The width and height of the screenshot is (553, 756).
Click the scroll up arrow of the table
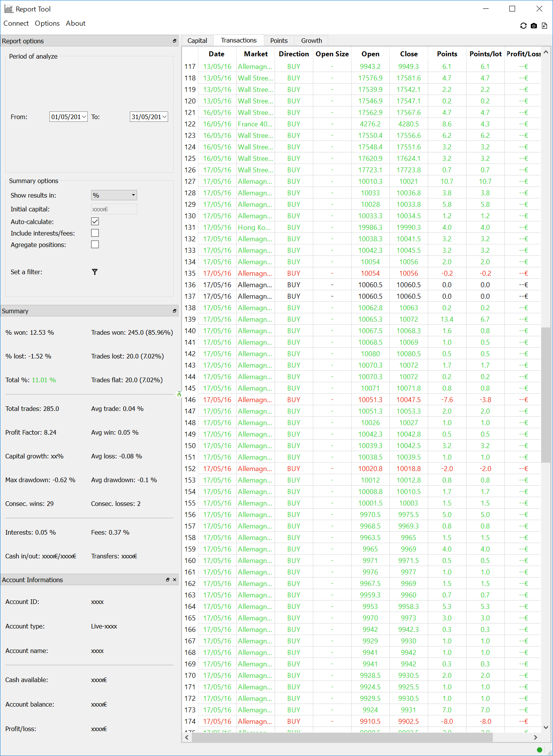point(546,52)
